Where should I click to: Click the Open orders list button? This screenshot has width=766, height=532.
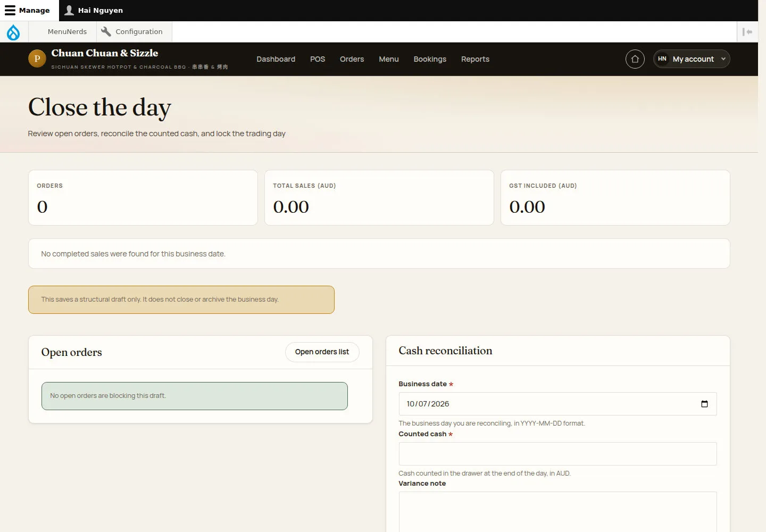click(322, 352)
